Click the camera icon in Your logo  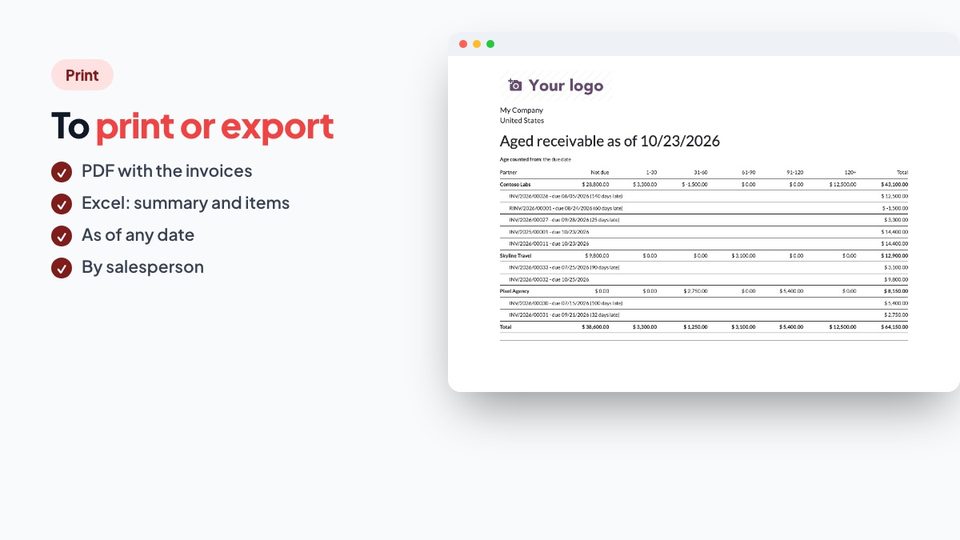pyautogui.click(x=516, y=85)
